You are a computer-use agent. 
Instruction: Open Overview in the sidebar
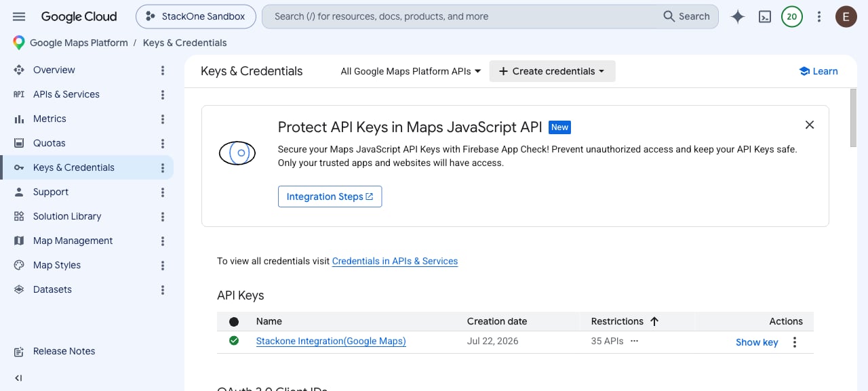[54, 70]
